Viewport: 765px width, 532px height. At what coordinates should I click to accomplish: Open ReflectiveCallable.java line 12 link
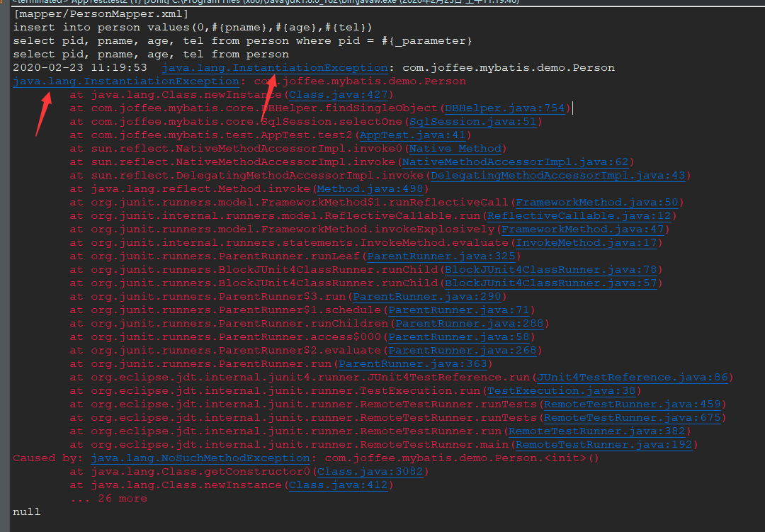[579, 215]
